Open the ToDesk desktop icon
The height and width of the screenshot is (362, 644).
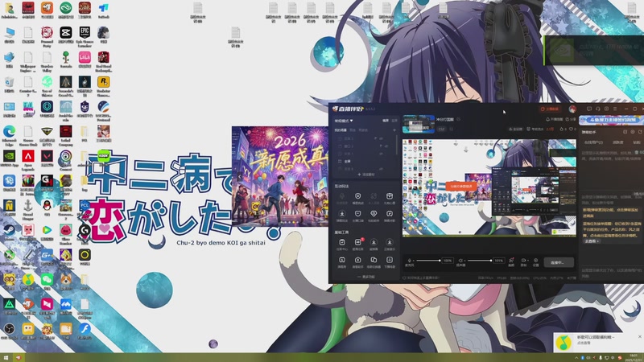pos(104,8)
